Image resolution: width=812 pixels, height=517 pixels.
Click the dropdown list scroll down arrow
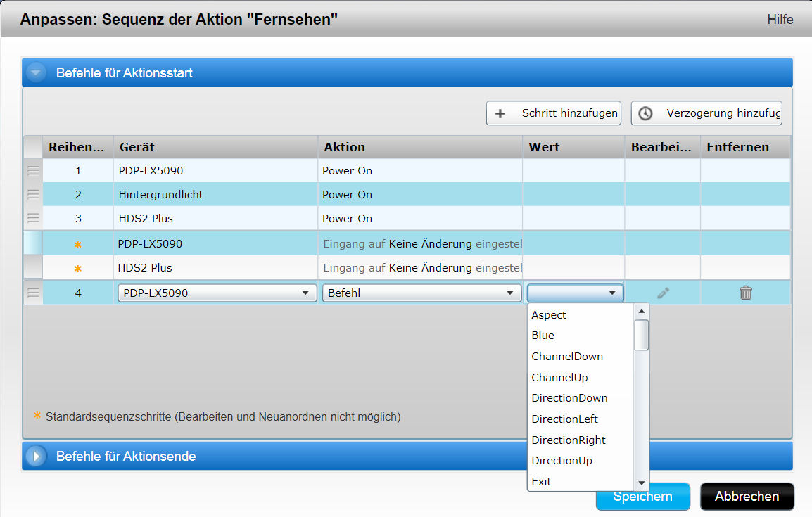[x=641, y=483]
